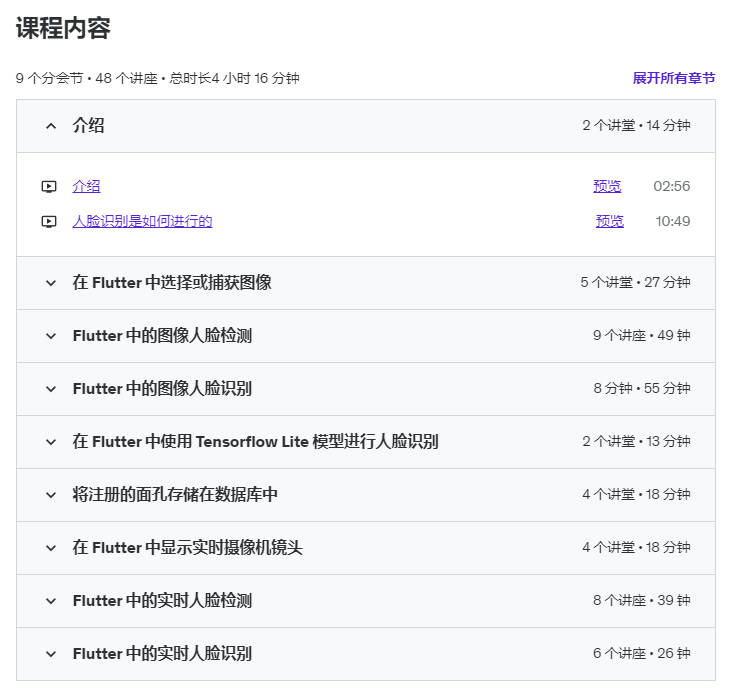The height and width of the screenshot is (694, 729).
Task: Expand Flutter 中的实时人脸检测 chevron
Action: pyautogui.click(x=51, y=601)
